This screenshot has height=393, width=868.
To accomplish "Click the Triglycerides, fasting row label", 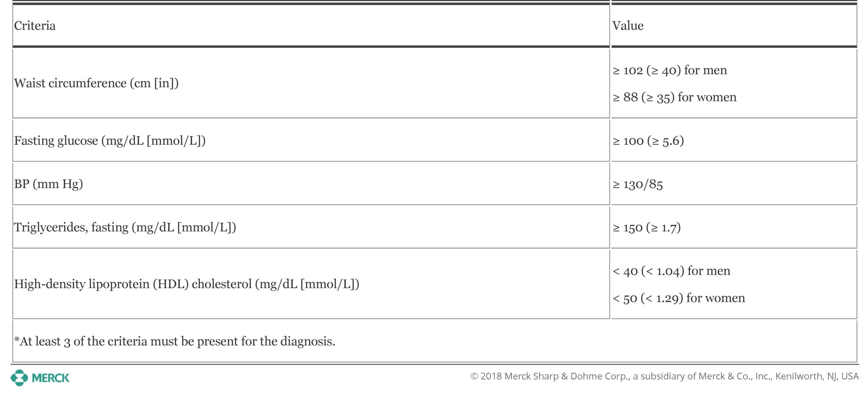I will pyautogui.click(x=125, y=227).
